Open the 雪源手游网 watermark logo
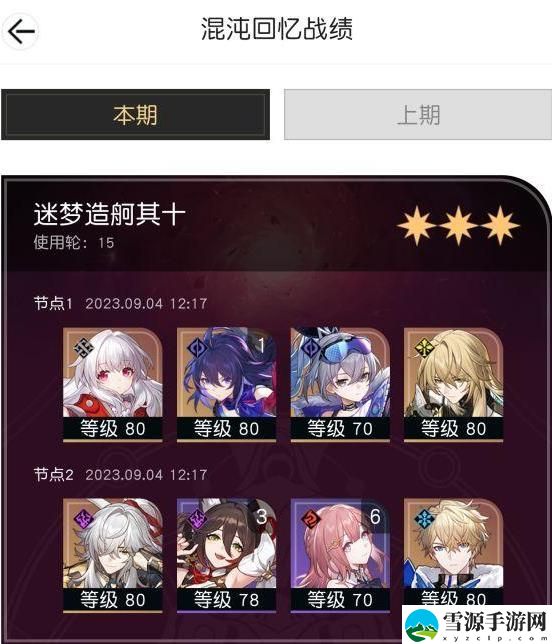The image size is (552, 644). pos(476,624)
